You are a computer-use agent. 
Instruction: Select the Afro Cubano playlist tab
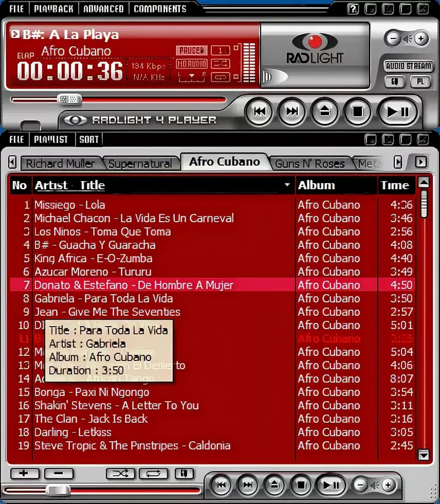point(224,162)
